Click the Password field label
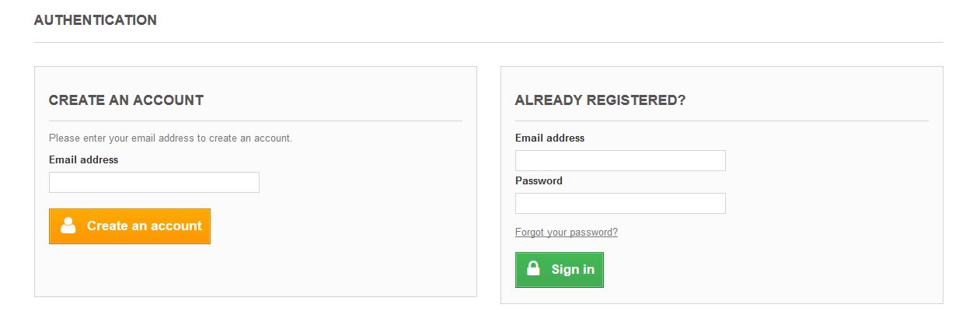980x322 pixels. [x=539, y=180]
